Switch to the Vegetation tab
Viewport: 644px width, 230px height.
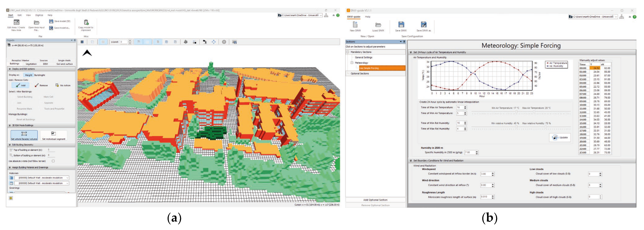pyautogui.click(x=31, y=64)
